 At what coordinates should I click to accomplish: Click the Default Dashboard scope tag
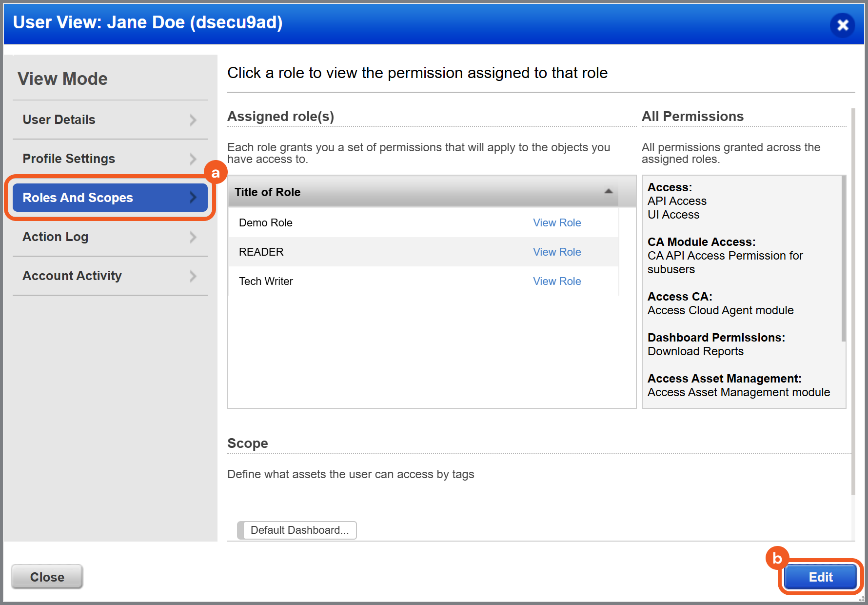[299, 530]
